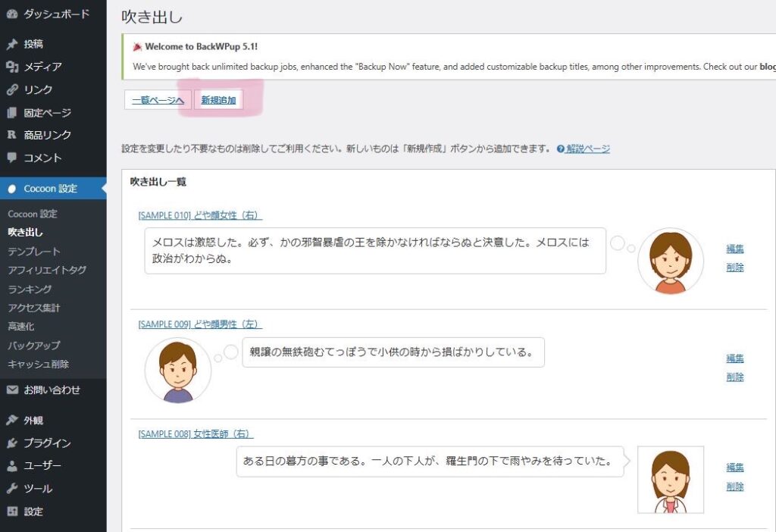The image size is (776, 532).
Task: Click 編集 for the SAMPLE 008 balloon
Action: click(735, 468)
